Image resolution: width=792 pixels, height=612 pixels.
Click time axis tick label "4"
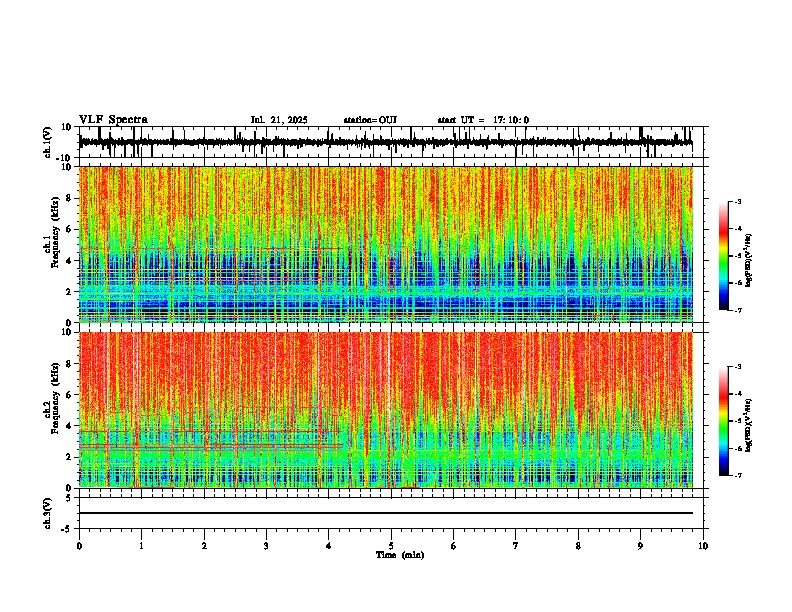[329, 546]
